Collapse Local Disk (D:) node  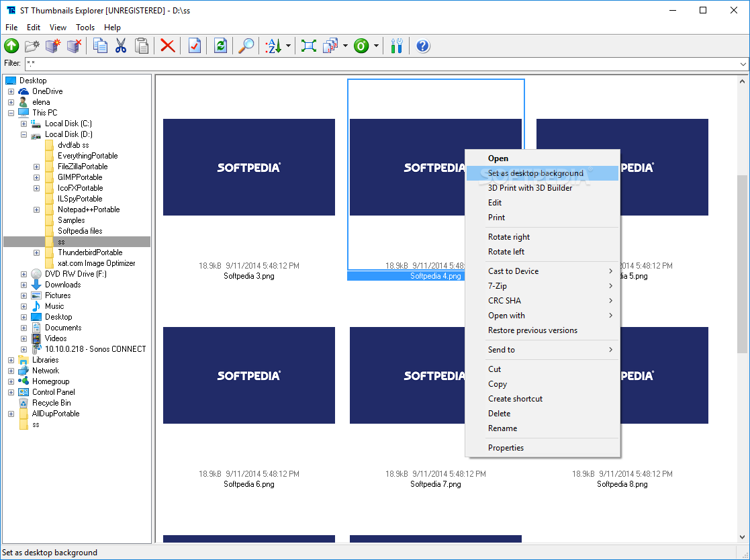(24, 134)
